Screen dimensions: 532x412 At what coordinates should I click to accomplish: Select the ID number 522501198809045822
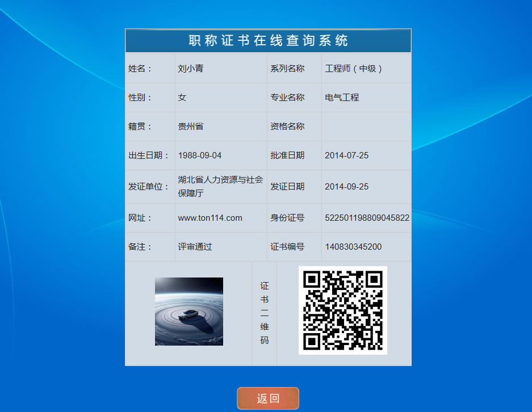click(367, 218)
